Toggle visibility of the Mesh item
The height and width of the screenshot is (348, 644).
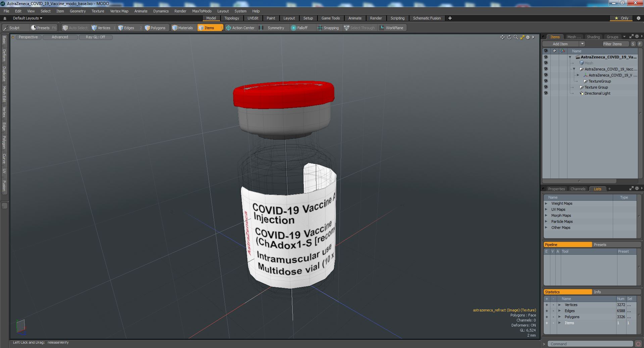[546, 63]
